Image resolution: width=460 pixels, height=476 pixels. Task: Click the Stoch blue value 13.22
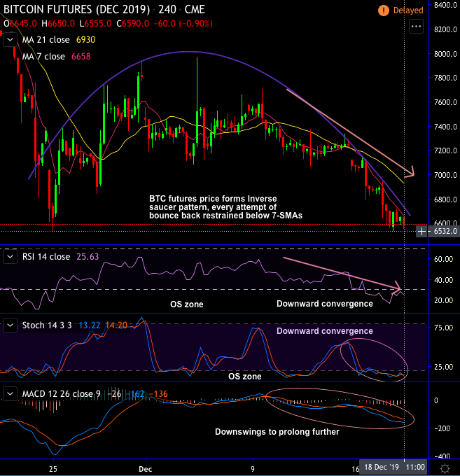click(90, 325)
